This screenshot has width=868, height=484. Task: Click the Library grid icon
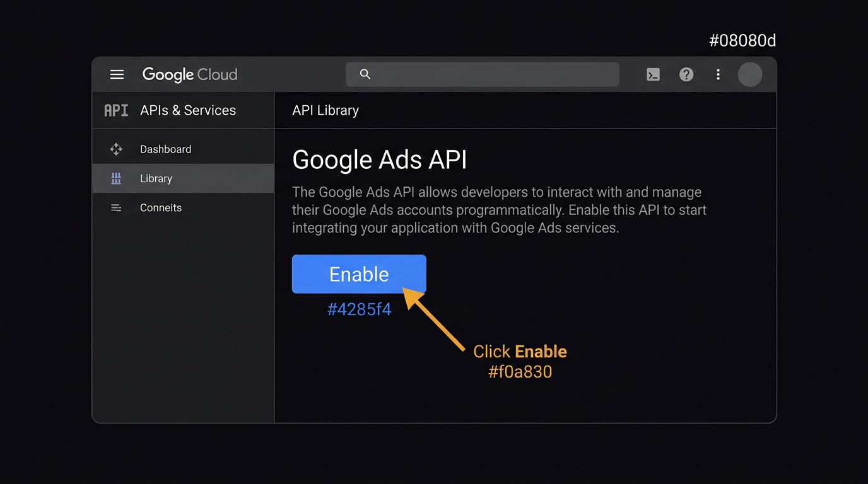click(116, 178)
